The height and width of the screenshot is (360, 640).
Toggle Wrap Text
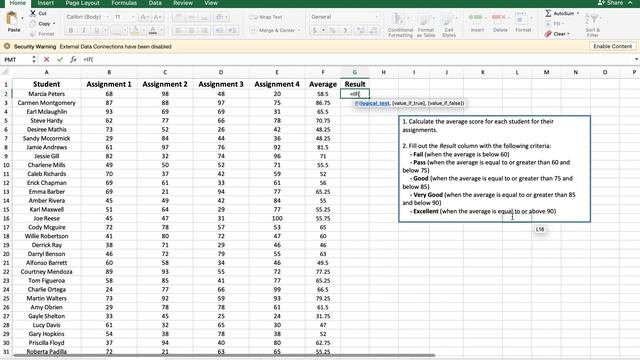click(x=266, y=17)
